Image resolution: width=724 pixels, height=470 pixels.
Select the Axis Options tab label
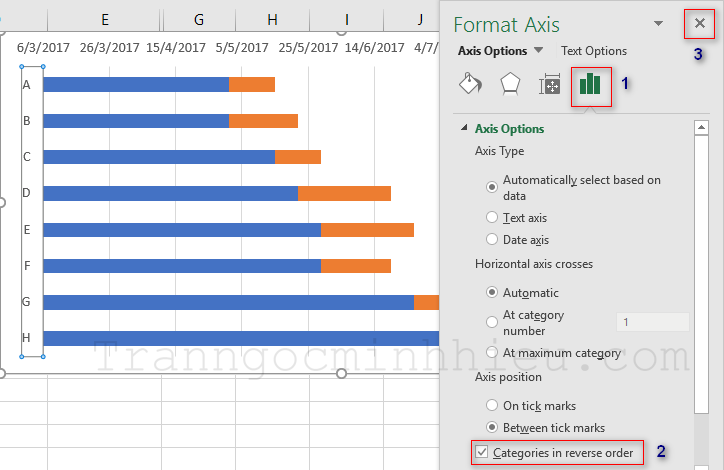[x=492, y=51]
